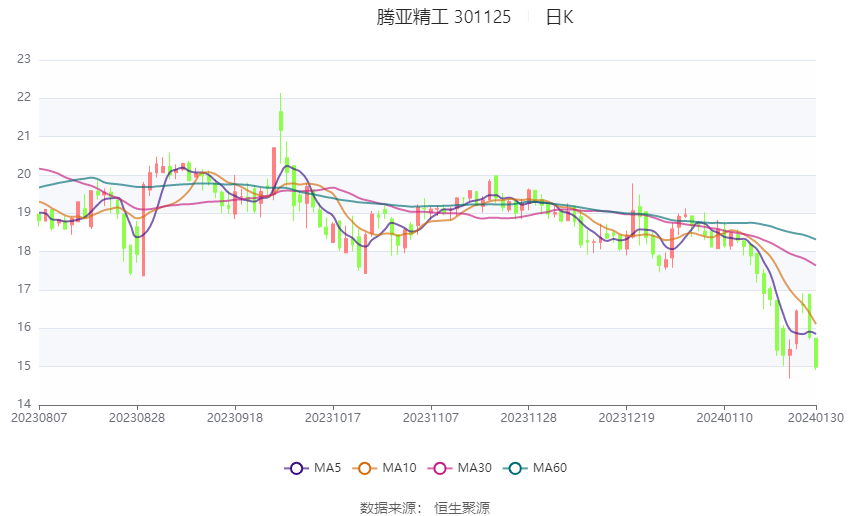The height and width of the screenshot is (516, 850).
Task: Choose the 20240110 date tick
Action: pos(722,416)
